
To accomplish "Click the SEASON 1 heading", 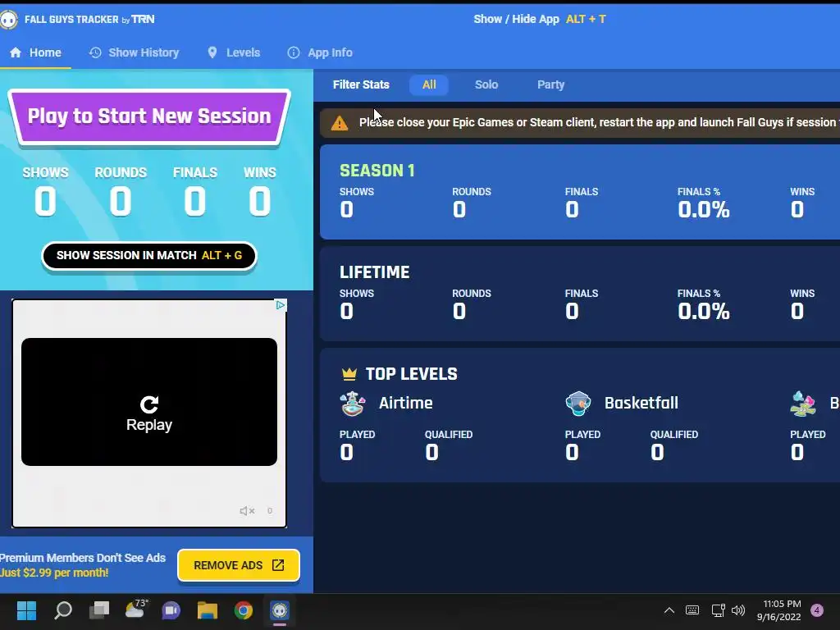I will tap(377, 171).
